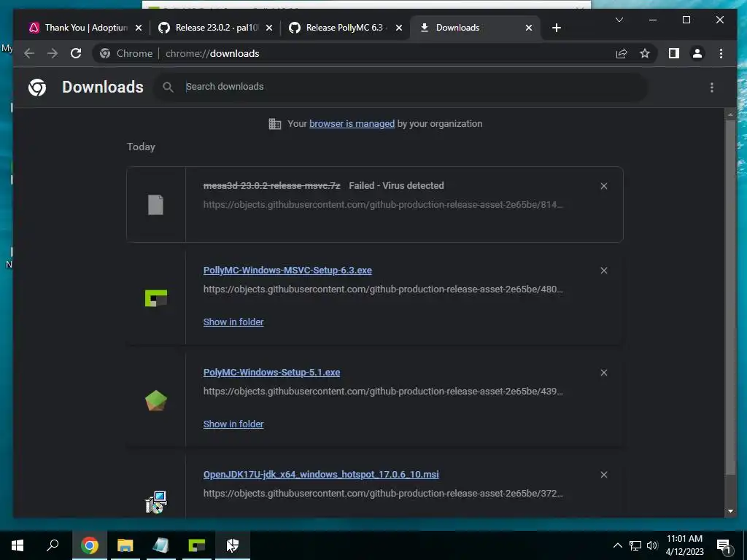Open PollyMC-Windows-MSVC-Setup-6.3.exe file link

coord(287,271)
